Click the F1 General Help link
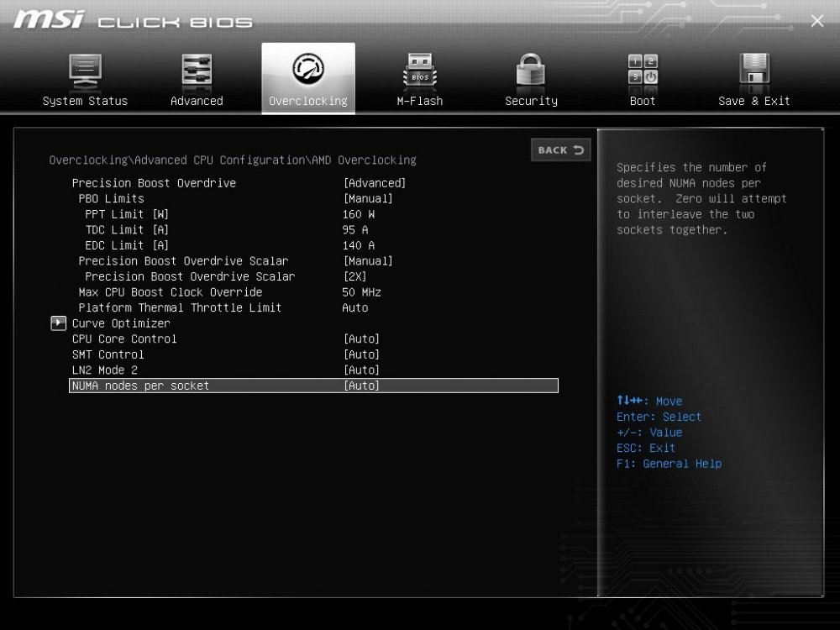 [x=669, y=463]
